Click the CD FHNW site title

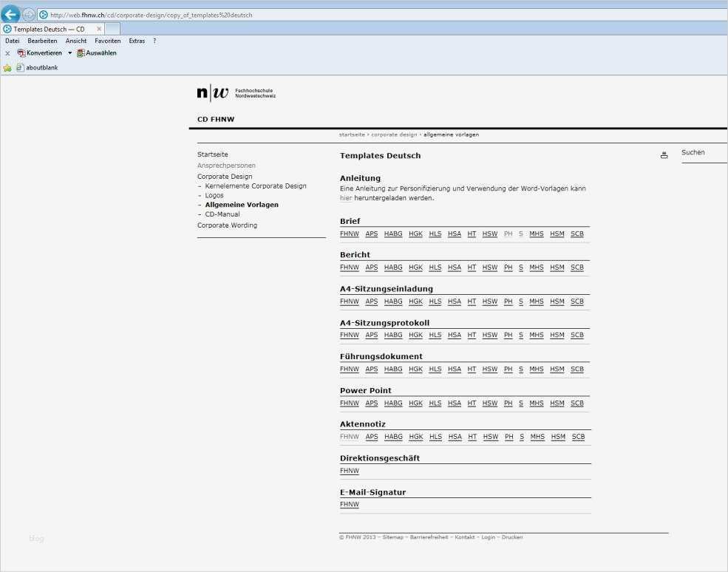[216, 119]
